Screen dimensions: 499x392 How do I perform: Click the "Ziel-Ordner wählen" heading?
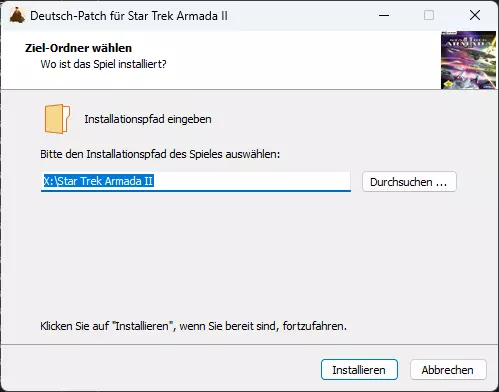78,48
